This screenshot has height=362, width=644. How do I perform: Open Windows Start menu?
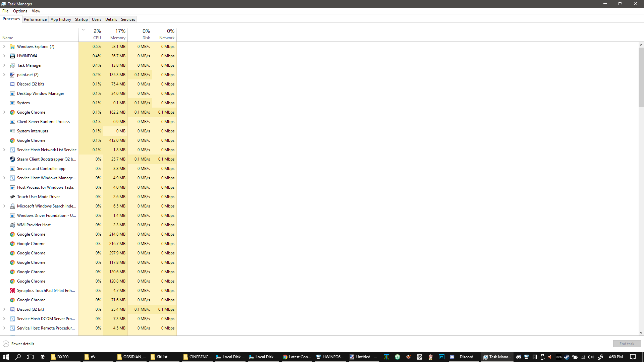(x=6, y=357)
